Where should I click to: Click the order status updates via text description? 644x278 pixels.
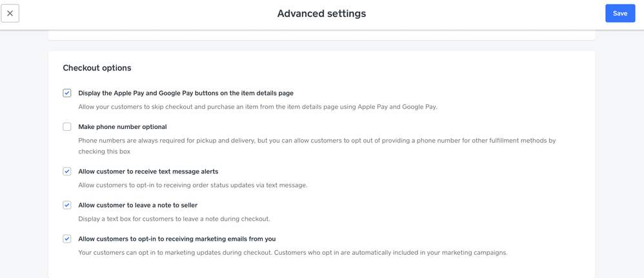(193, 185)
